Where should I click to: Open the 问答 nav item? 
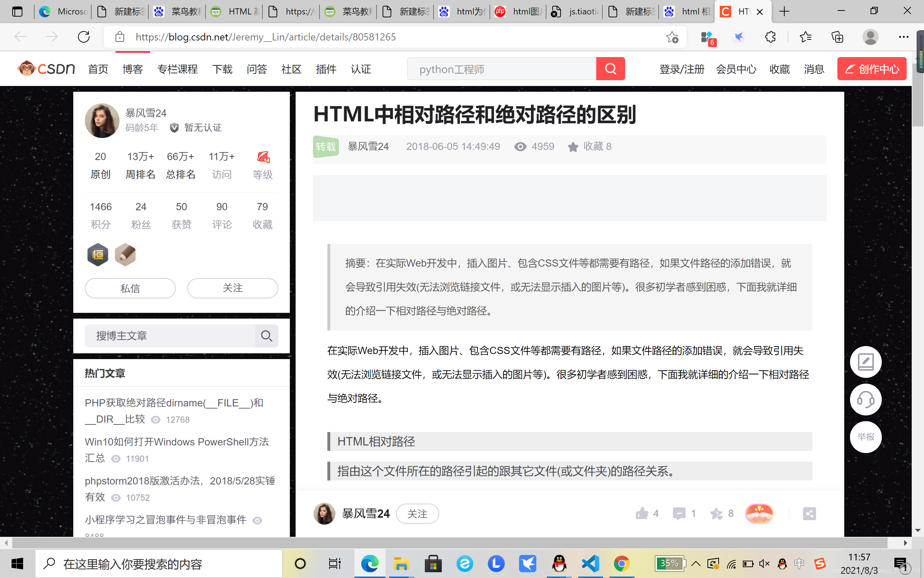coord(257,69)
